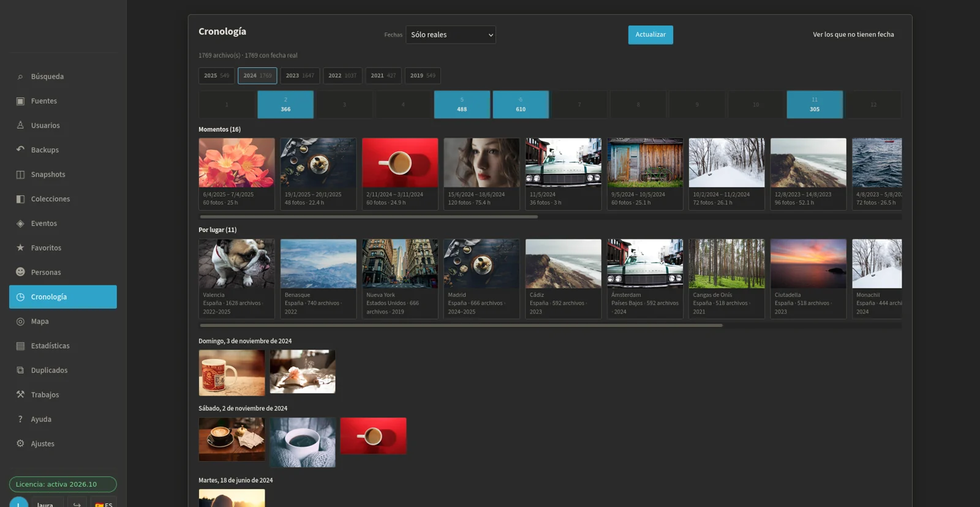Open the Personas face icon

20,272
